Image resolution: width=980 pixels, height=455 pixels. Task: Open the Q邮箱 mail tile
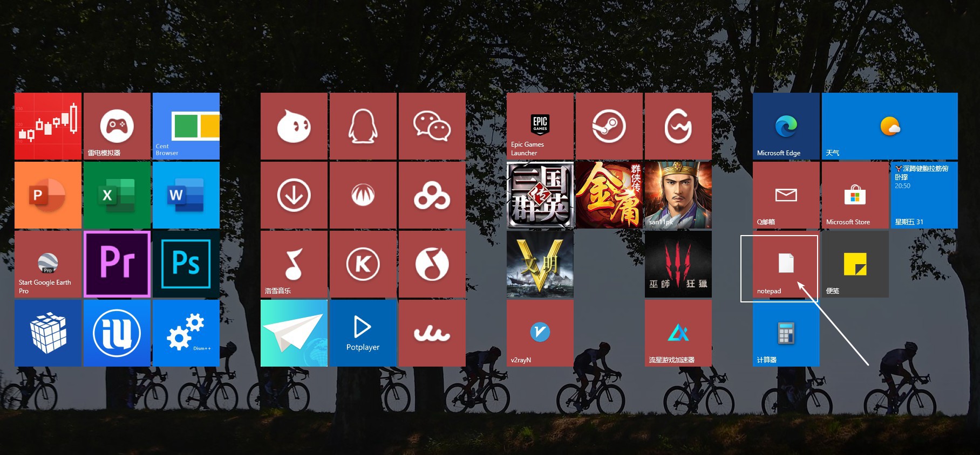coord(786,195)
